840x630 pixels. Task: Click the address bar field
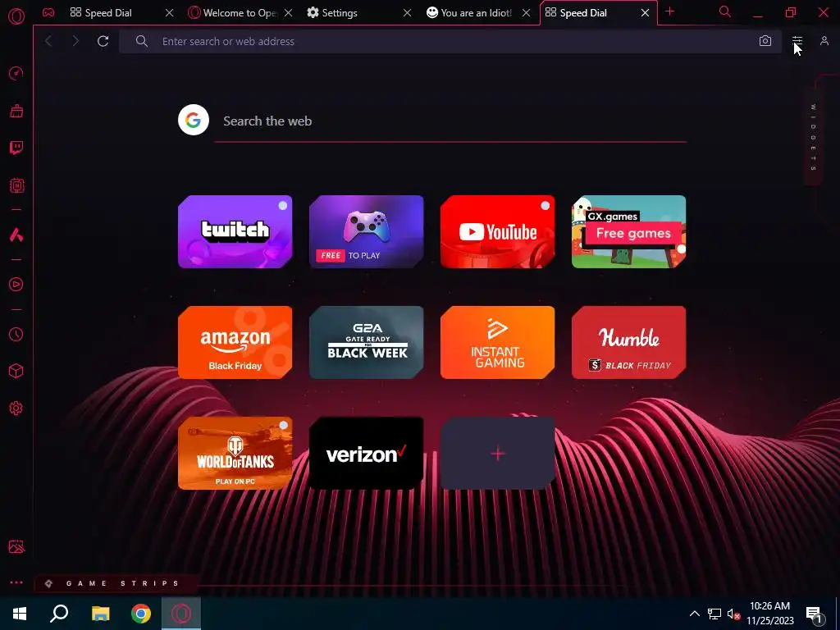450,41
